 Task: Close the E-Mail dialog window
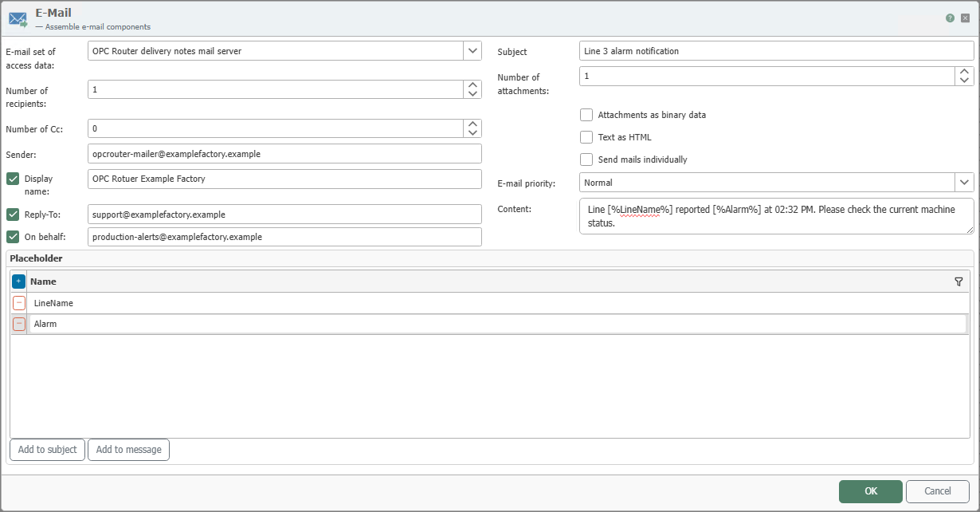coord(966,18)
